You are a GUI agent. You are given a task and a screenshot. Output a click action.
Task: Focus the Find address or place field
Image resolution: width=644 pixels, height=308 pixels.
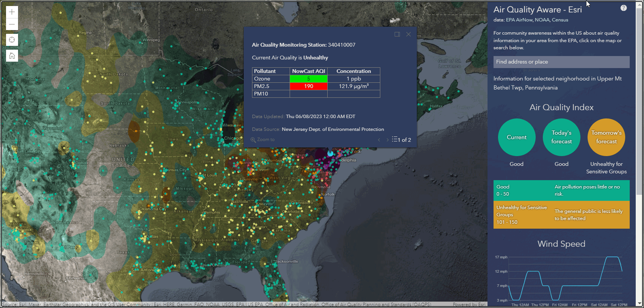point(561,62)
